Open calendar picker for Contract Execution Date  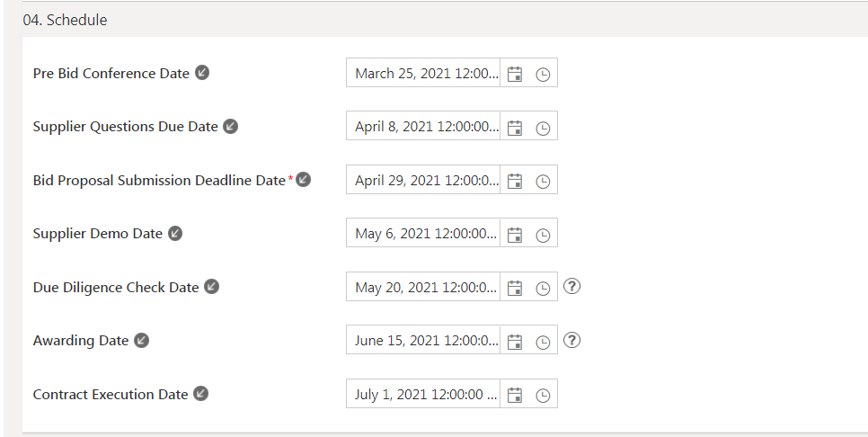[x=515, y=395]
